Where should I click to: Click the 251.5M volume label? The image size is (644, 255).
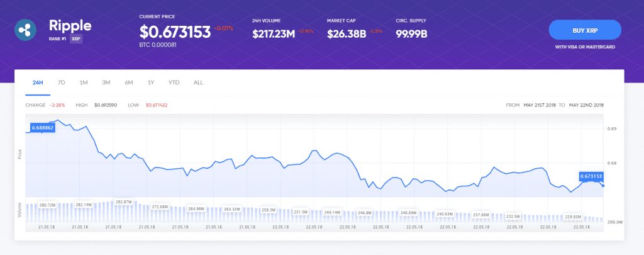coord(301,212)
